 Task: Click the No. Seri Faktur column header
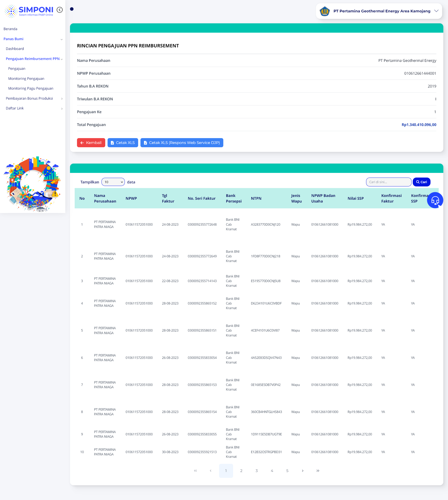pyautogui.click(x=202, y=198)
